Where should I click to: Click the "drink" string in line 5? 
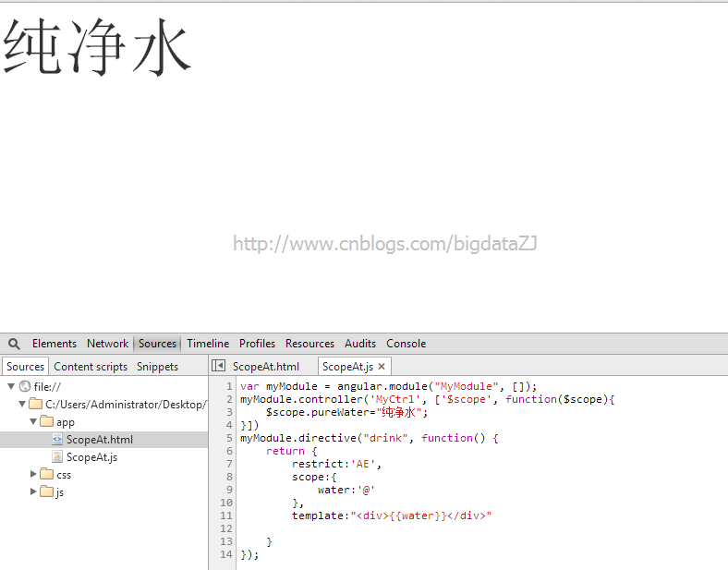(x=385, y=438)
